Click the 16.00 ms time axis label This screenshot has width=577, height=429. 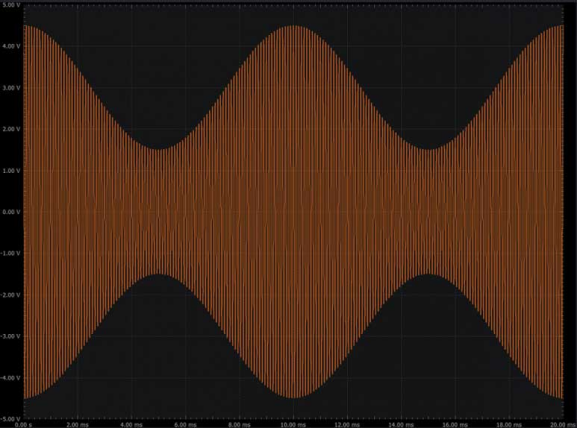455,425
